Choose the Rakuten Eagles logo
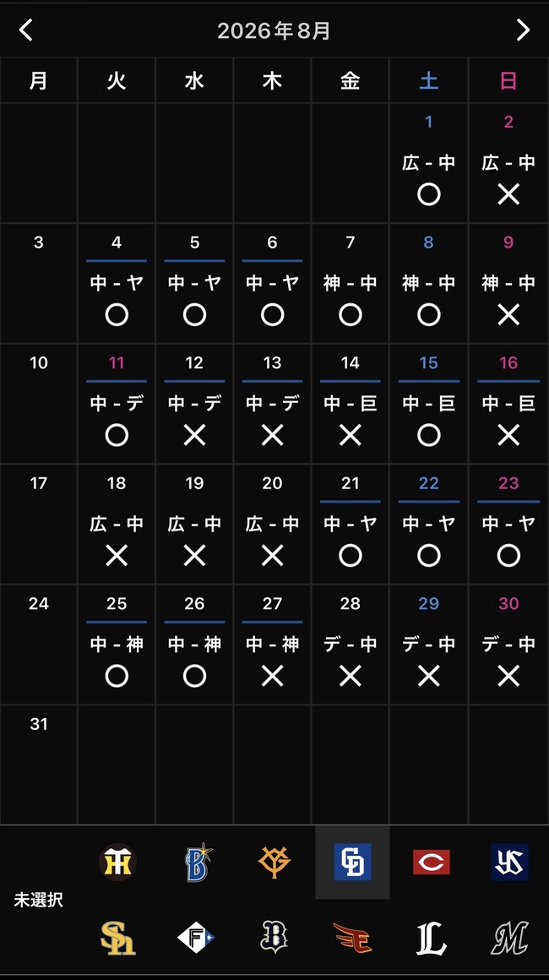Viewport: 549px width, 980px height. tap(352, 938)
